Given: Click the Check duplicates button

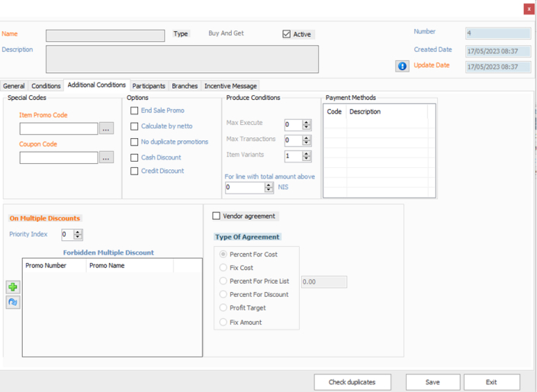Looking at the screenshot, I should (x=353, y=382).
